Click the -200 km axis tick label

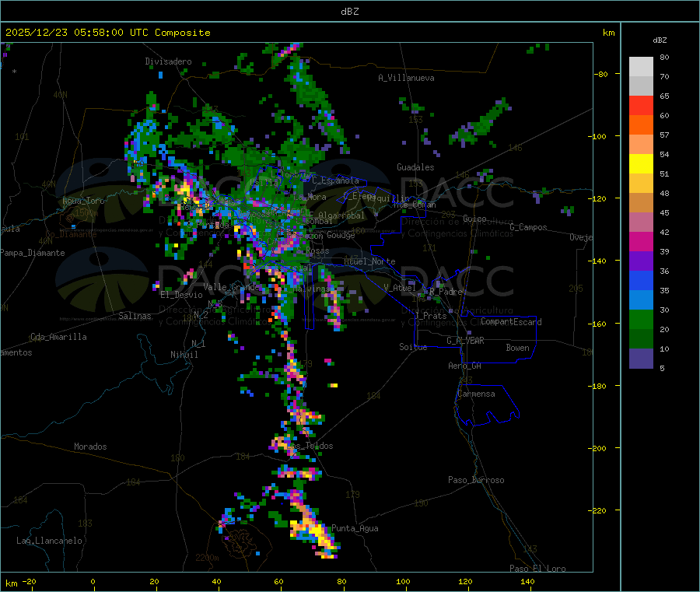coord(598,448)
